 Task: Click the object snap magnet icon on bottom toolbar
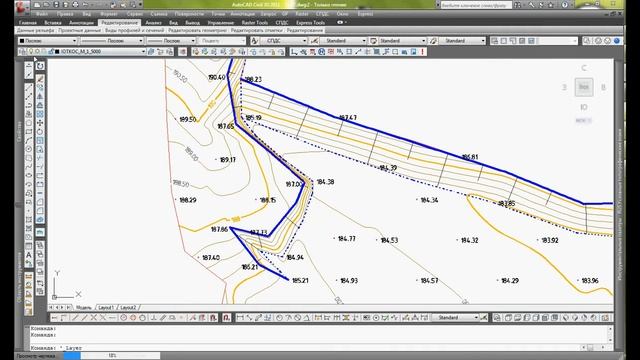pos(226,318)
